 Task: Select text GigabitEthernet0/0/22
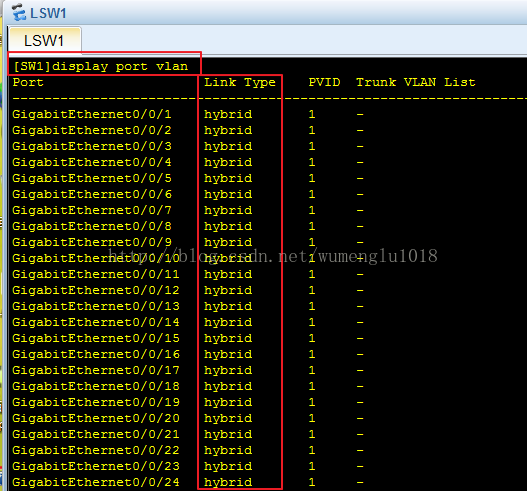(x=96, y=450)
